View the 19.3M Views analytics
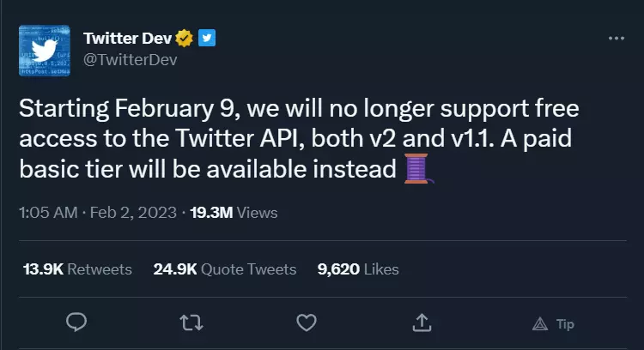This screenshot has width=644, height=350. pyautogui.click(x=234, y=213)
